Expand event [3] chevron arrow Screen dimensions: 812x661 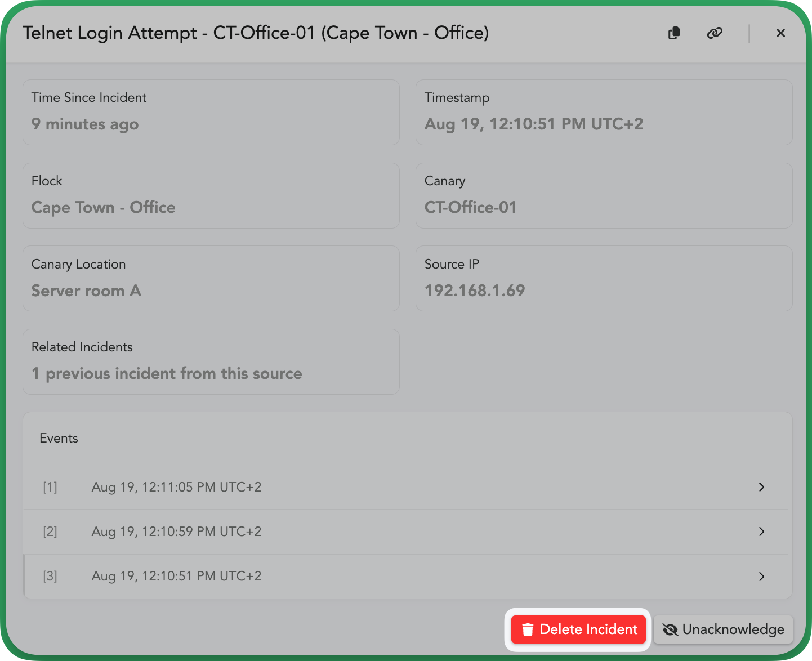tap(761, 576)
